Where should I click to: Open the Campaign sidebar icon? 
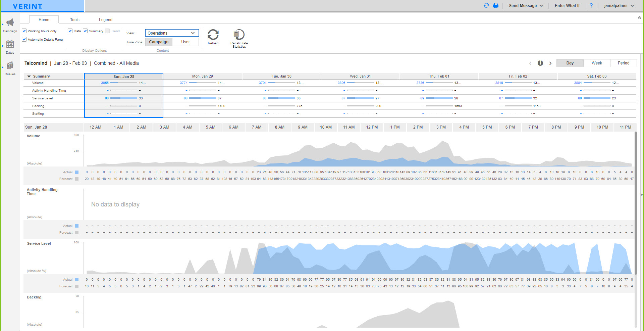pos(10,23)
